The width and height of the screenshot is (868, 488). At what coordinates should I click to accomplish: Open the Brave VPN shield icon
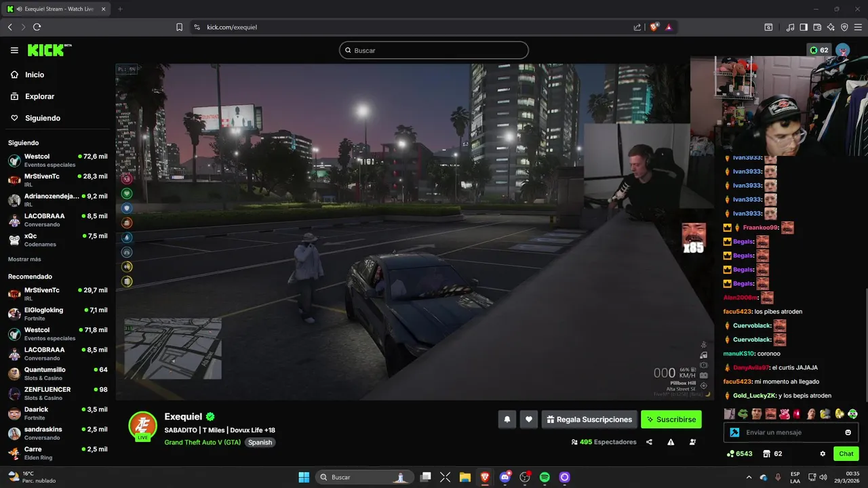coord(844,27)
